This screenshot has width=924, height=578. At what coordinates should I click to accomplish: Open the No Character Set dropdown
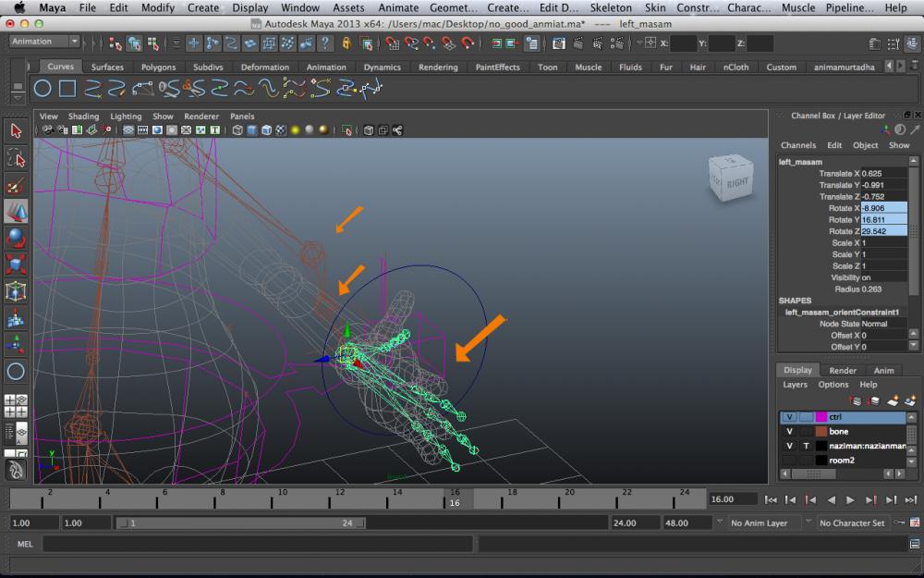point(852,523)
